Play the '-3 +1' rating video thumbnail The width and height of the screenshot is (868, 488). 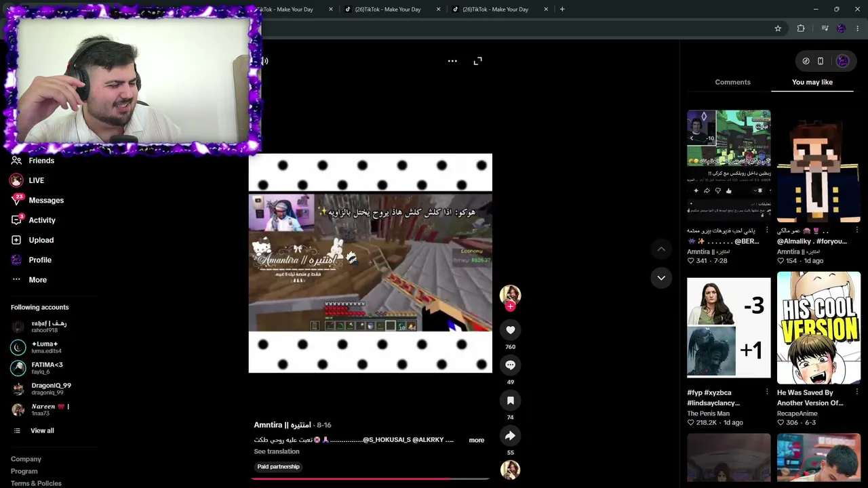729,328
